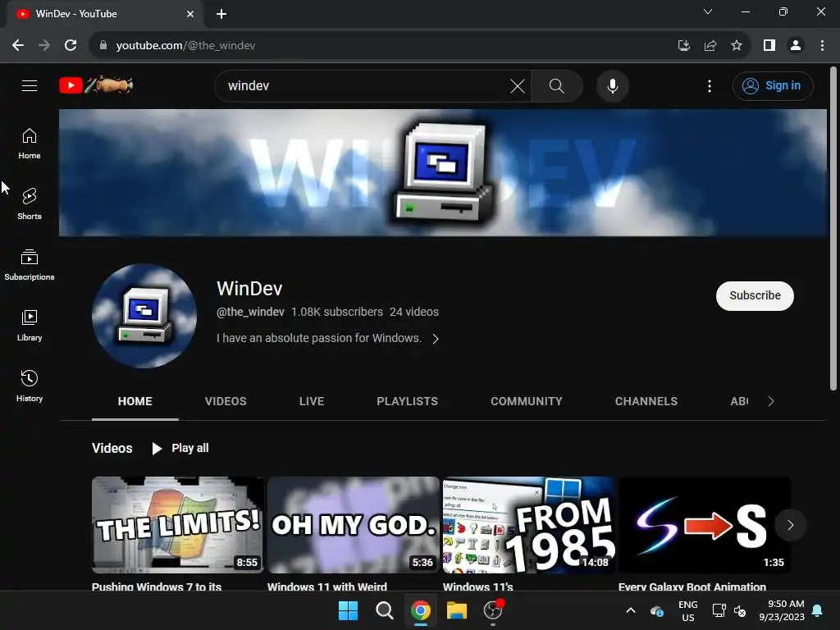Go back with the browser back arrow
The width and height of the screenshot is (840, 630).
coord(18,46)
